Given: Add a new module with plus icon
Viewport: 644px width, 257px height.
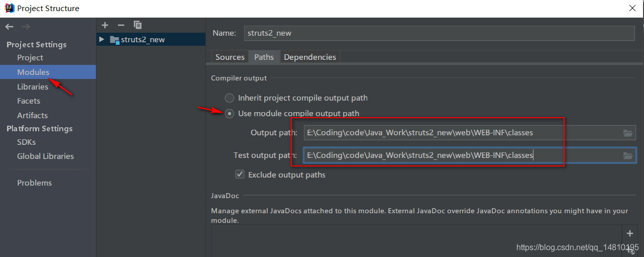Looking at the screenshot, I should point(105,25).
